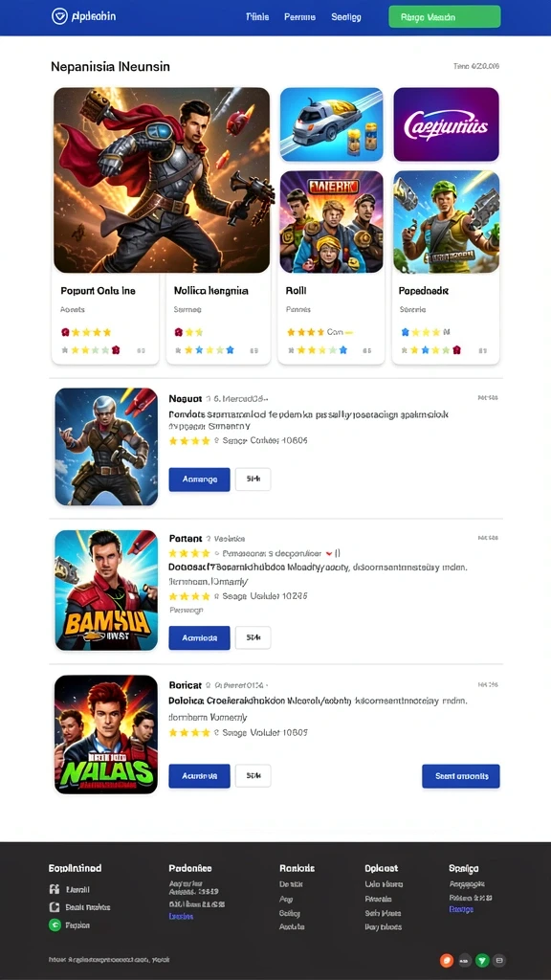Select the first header navigation link
This screenshot has height=980, width=551.
tap(257, 17)
